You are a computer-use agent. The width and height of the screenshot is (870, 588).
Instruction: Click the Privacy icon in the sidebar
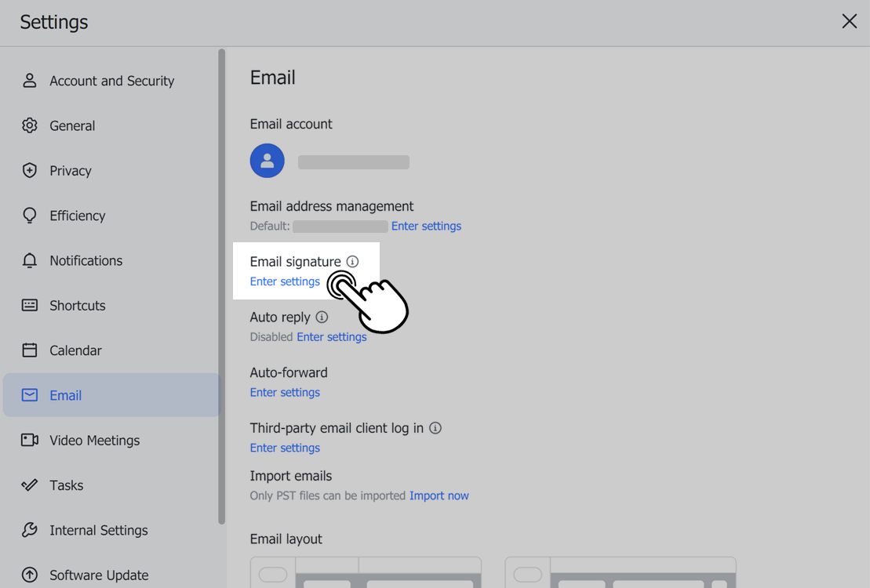29,170
